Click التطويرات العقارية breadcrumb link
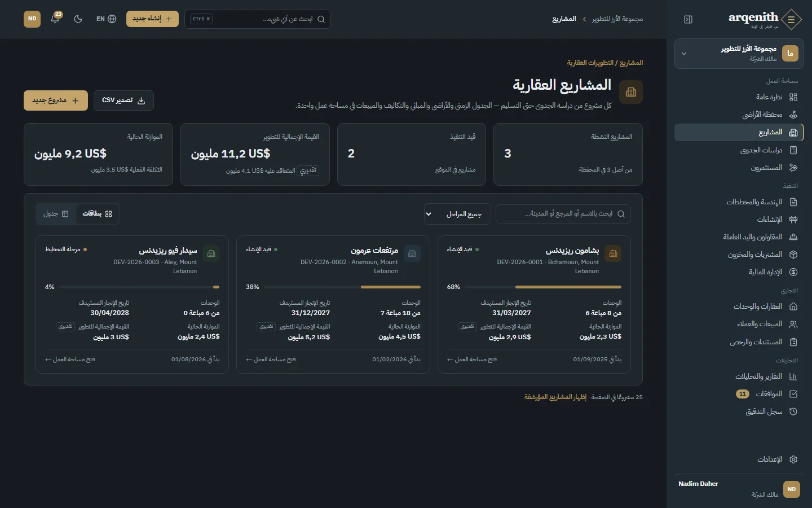 (590, 63)
